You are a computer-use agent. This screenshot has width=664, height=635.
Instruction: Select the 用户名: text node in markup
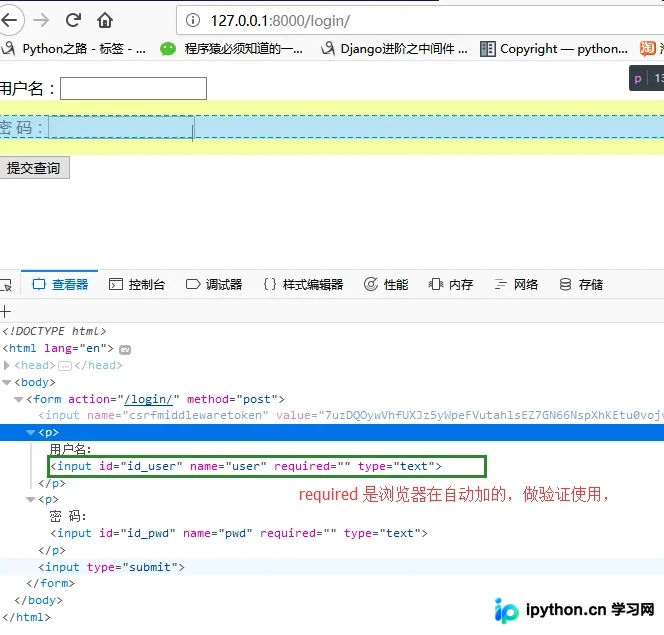pyautogui.click(x=70, y=449)
